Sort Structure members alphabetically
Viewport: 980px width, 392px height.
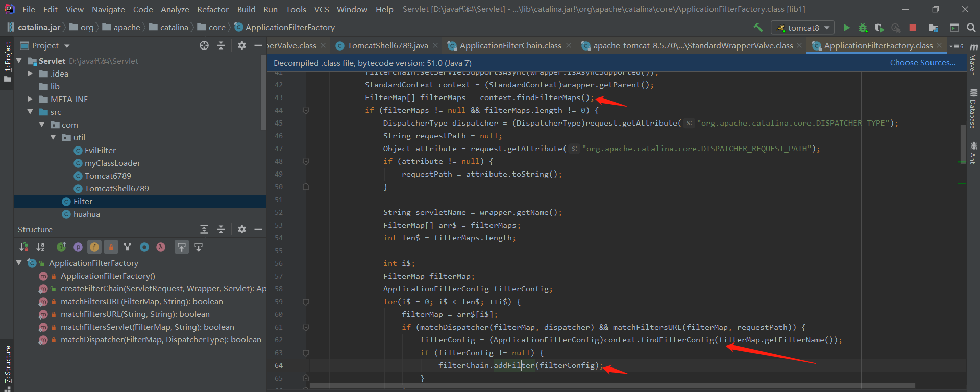(x=40, y=247)
